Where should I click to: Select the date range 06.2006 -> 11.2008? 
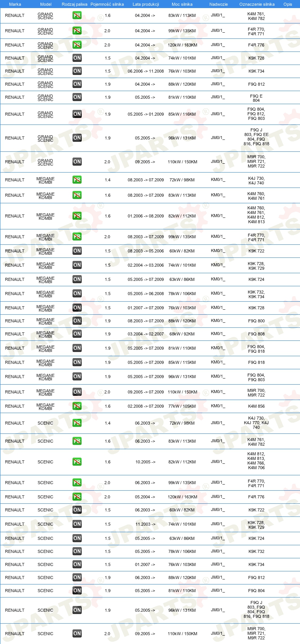(x=146, y=71)
